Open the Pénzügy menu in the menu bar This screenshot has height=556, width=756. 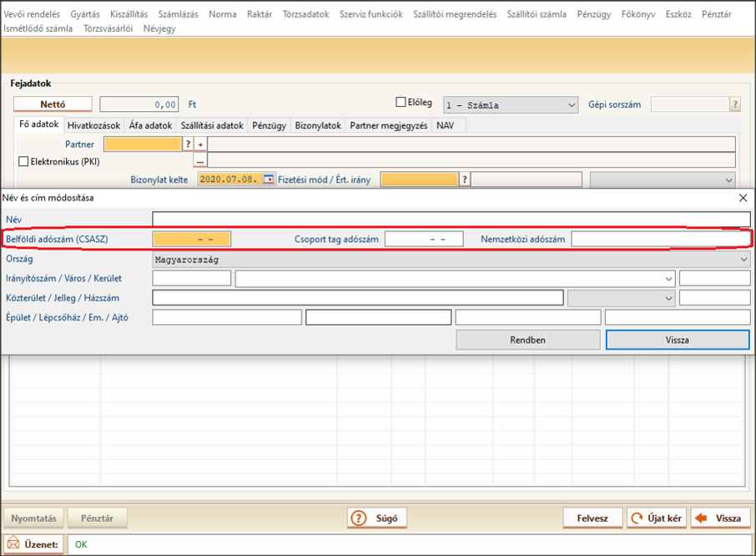point(594,14)
